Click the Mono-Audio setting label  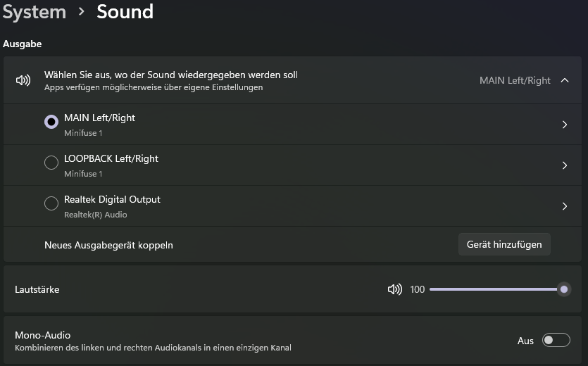coord(43,335)
